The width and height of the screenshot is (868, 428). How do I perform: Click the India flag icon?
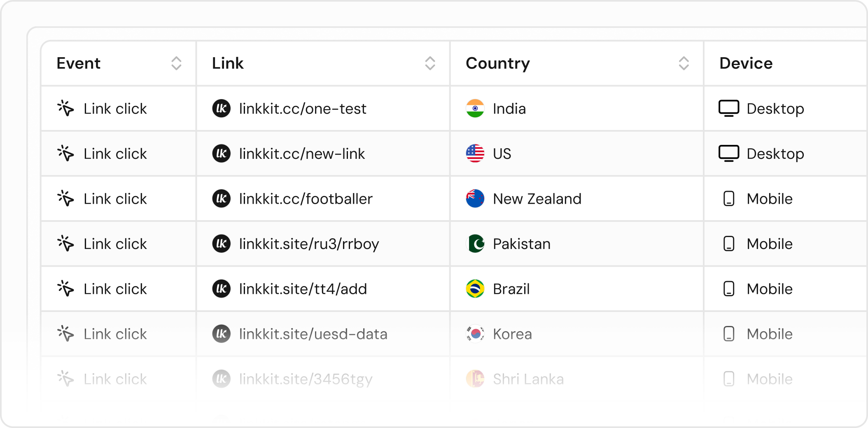click(475, 109)
